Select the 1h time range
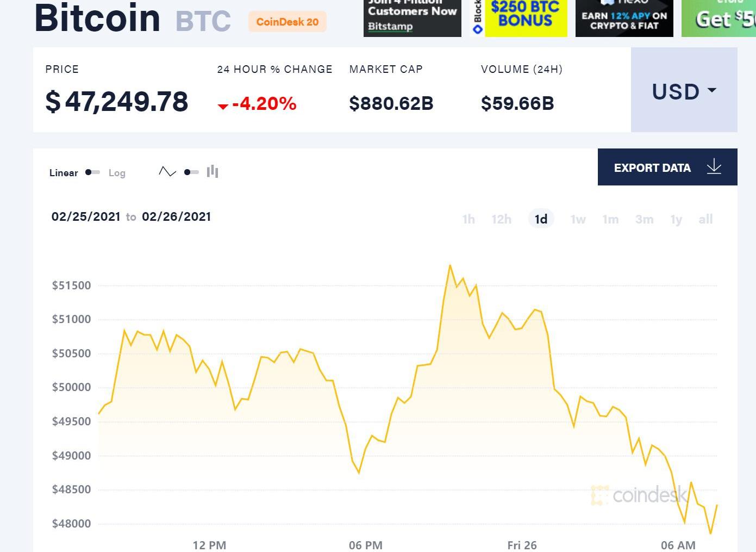 click(x=468, y=219)
